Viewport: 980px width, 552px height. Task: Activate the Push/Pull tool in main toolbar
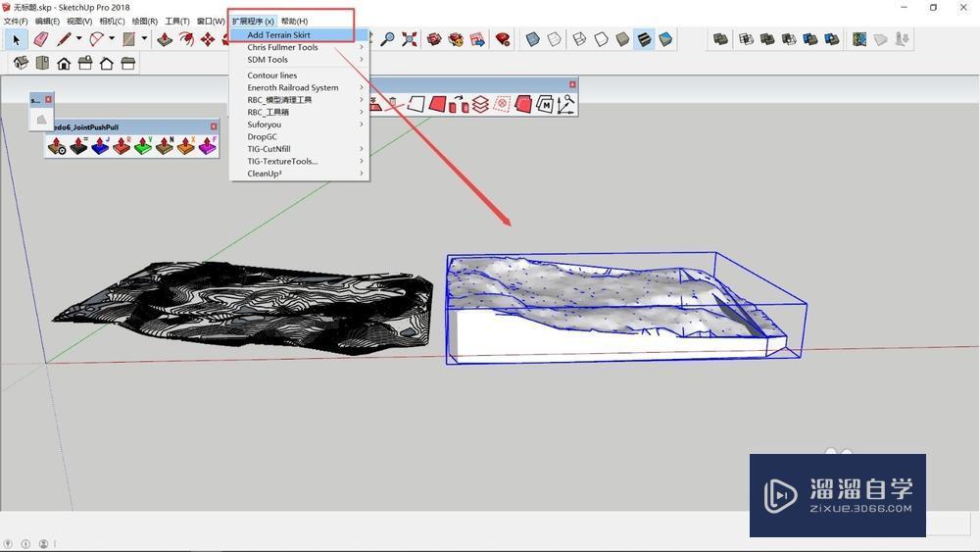tap(165, 39)
